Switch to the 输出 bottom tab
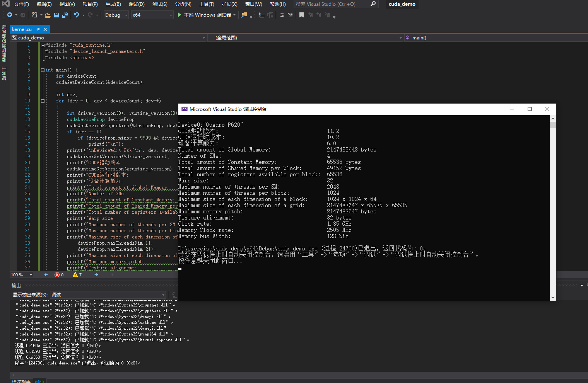Image resolution: width=588 pixels, height=383 pixels. pos(40,381)
